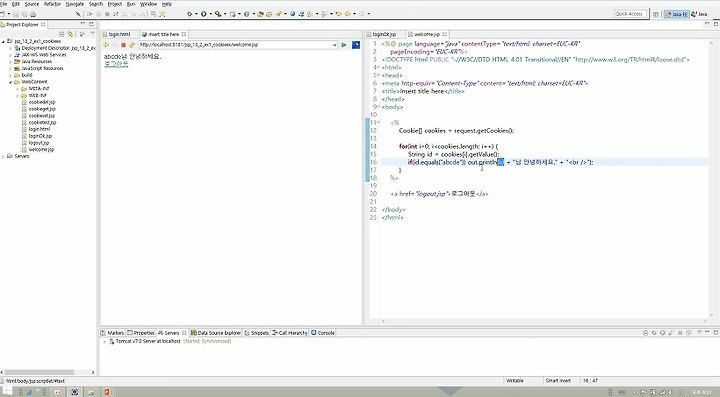
Task: Click the Run launch toolbar button
Action: [203, 14]
